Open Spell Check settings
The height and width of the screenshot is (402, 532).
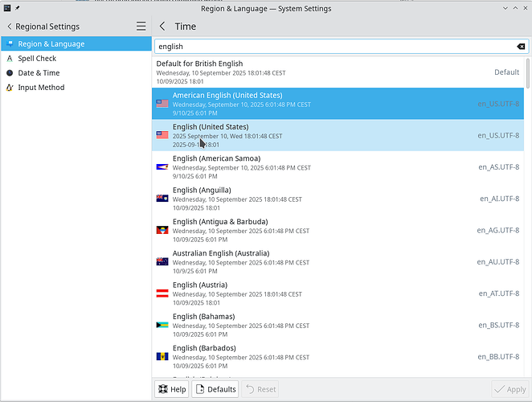coord(37,59)
